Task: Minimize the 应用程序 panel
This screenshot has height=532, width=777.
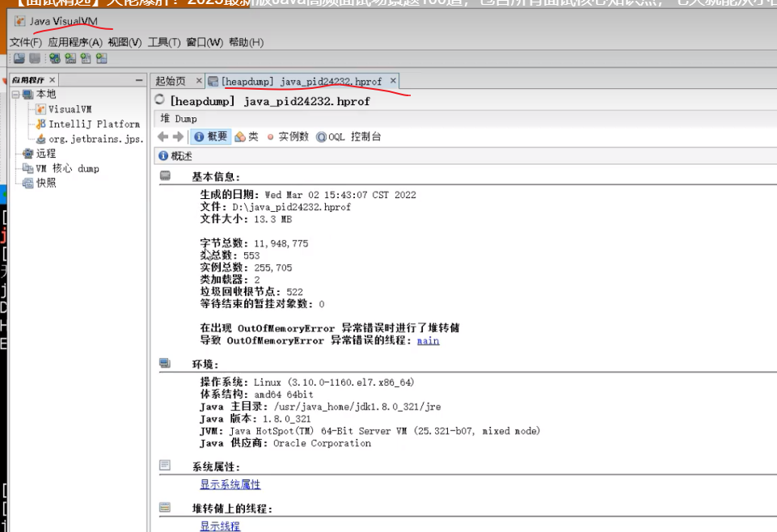Action: 139,80
